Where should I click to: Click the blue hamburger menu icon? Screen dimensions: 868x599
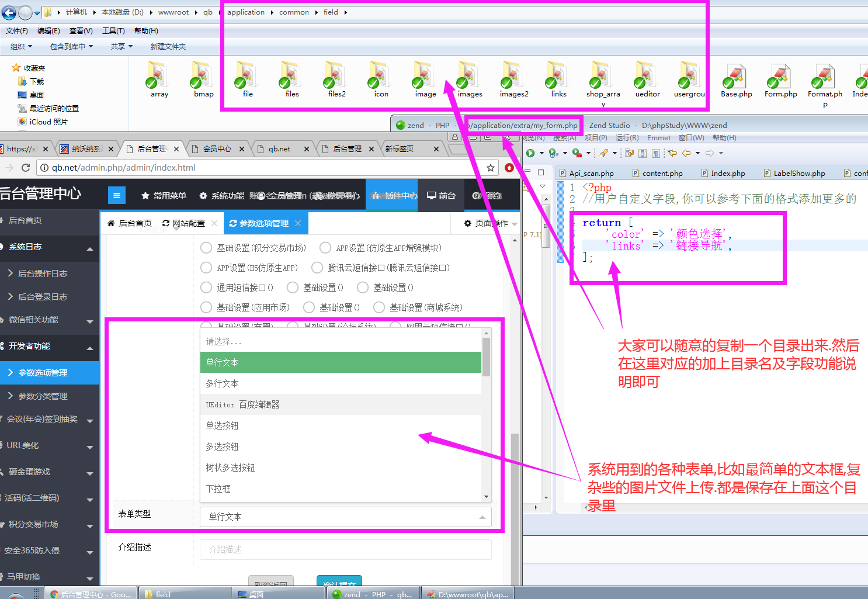click(117, 196)
